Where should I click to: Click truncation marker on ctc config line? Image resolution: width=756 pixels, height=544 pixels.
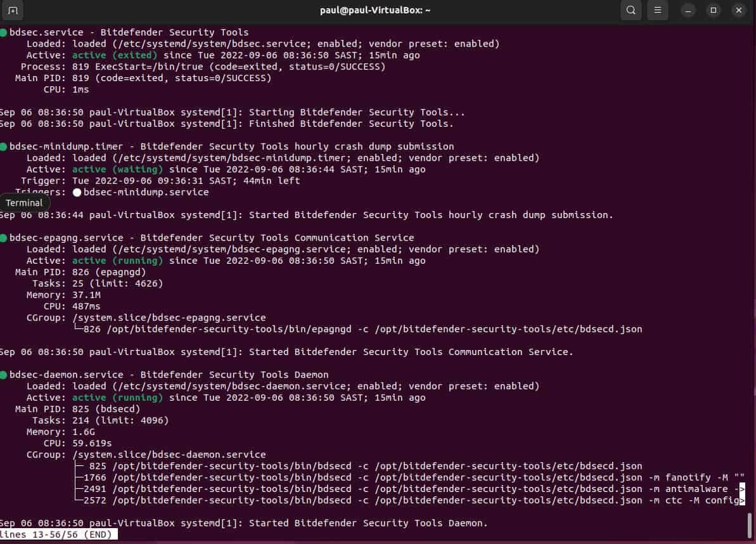(742, 501)
